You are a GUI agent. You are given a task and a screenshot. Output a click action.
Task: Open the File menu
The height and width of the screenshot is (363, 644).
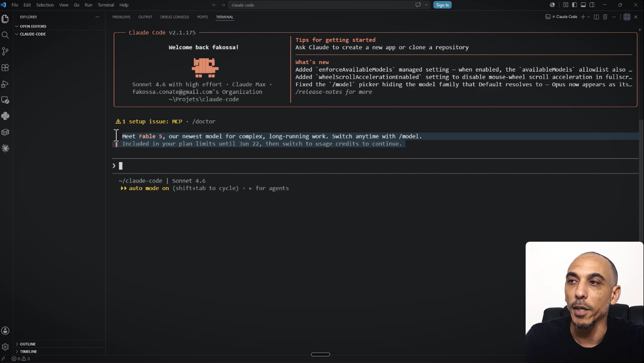tap(15, 5)
